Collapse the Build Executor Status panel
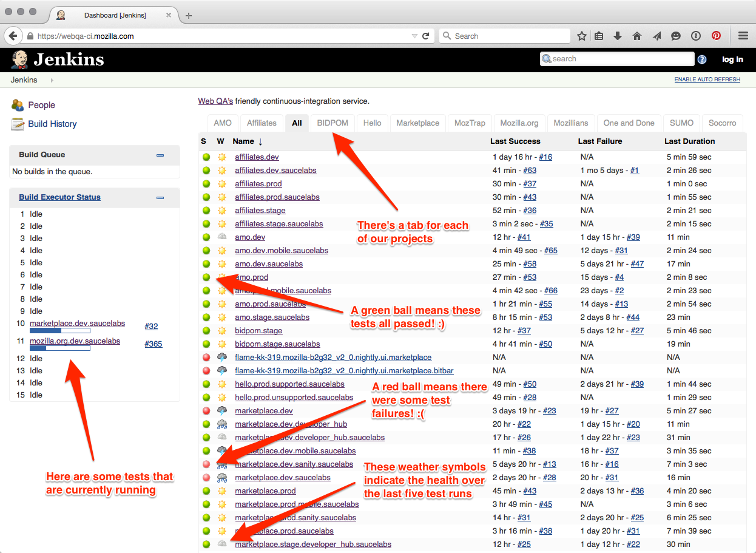This screenshot has width=756, height=553. pos(160,198)
